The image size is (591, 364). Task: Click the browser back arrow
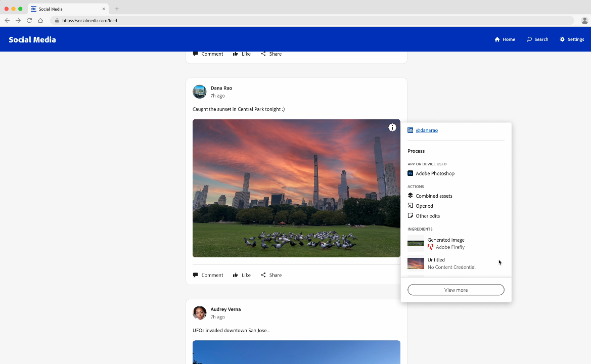click(7, 20)
